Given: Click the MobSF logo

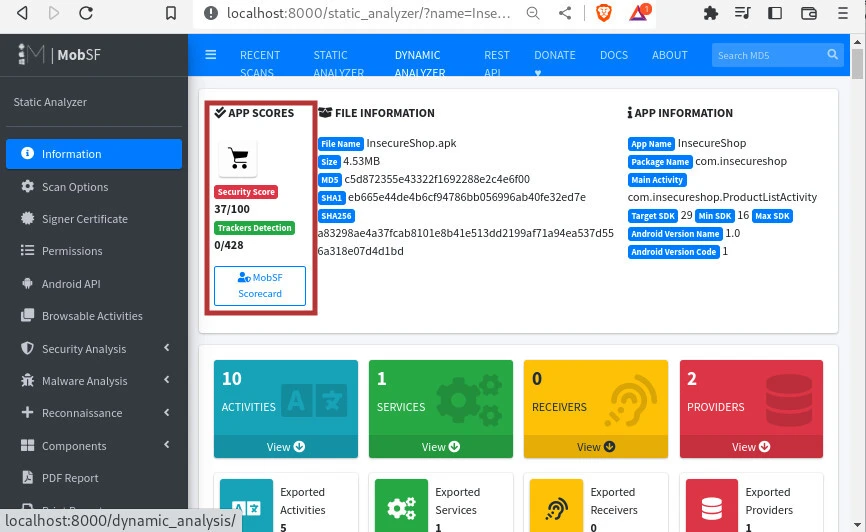Looking at the screenshot, I should tap(59, 54).
